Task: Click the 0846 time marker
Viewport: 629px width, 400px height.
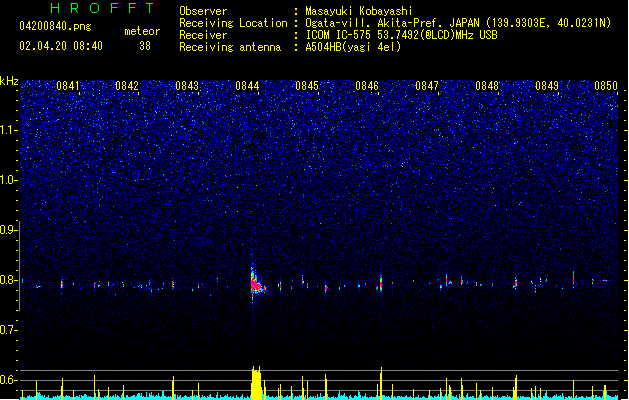Action: pos(367,86)
